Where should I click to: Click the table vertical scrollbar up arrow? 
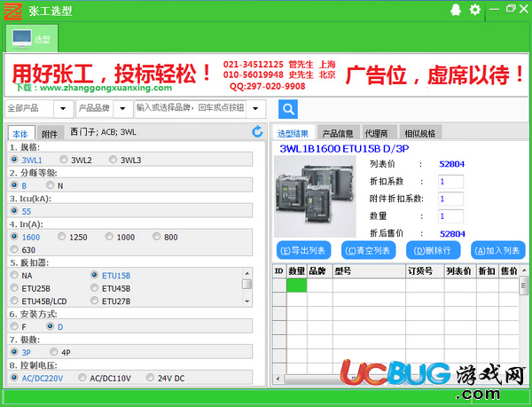coord(524,270)
